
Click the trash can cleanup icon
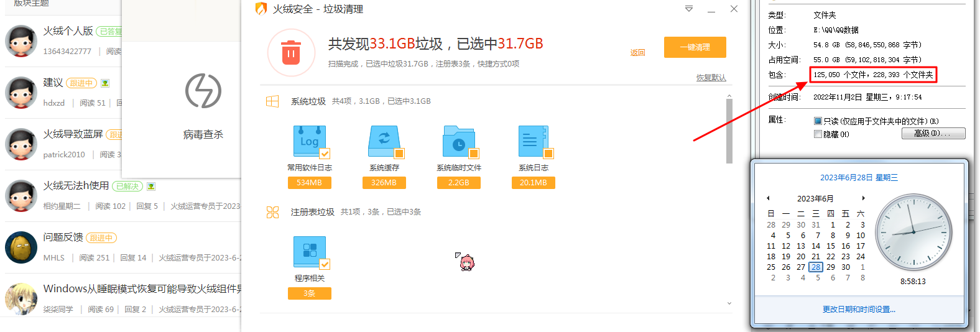click(x=290, y=53)
